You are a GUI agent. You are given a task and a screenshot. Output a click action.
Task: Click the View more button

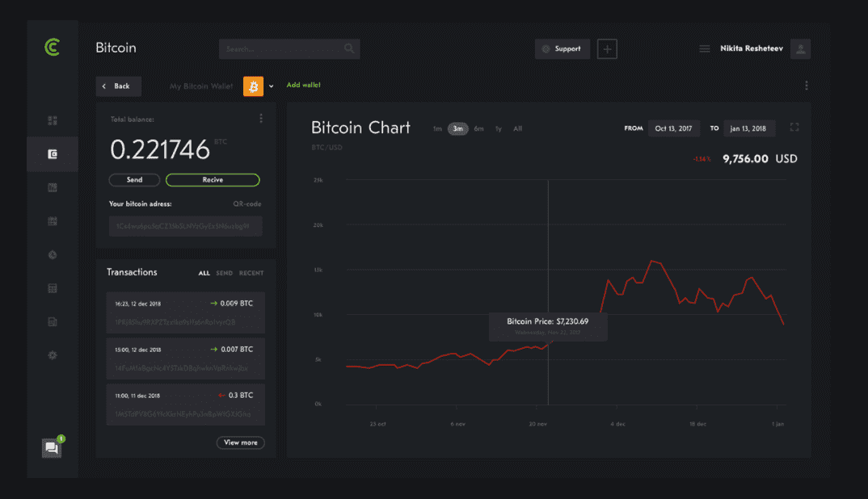pos(241,442)
